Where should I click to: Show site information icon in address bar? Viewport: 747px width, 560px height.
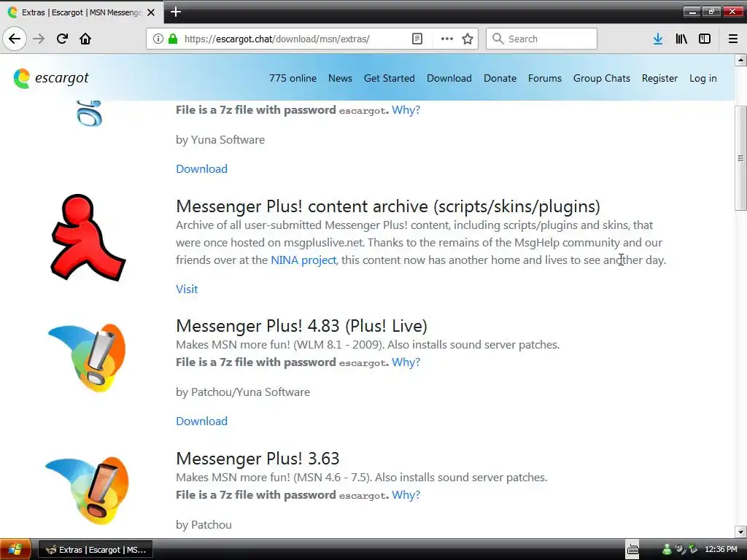click(x=158, y=39)
